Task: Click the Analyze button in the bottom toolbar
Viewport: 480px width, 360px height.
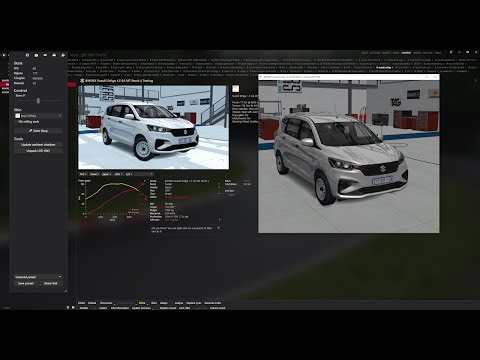Action: 179,303
